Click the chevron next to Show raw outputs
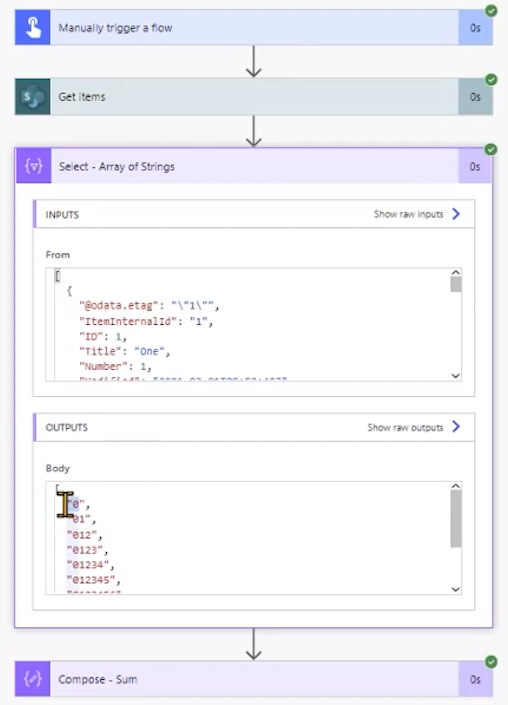 point(456,426)
